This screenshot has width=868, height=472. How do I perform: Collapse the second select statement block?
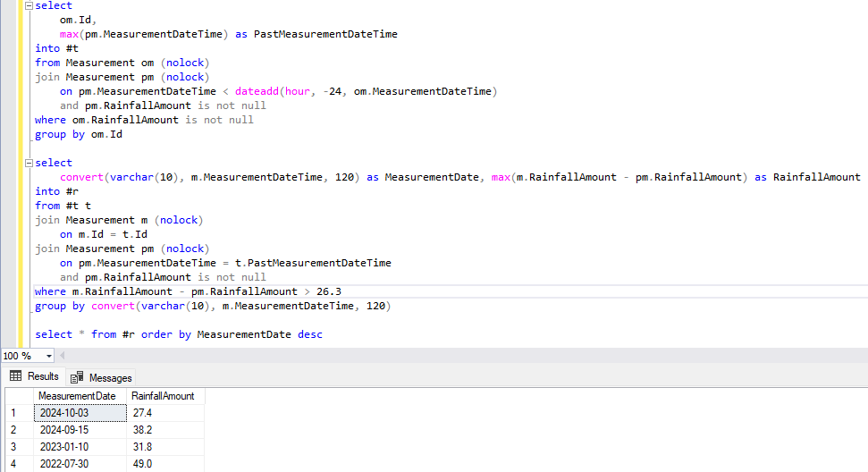[x=29, y=163]
